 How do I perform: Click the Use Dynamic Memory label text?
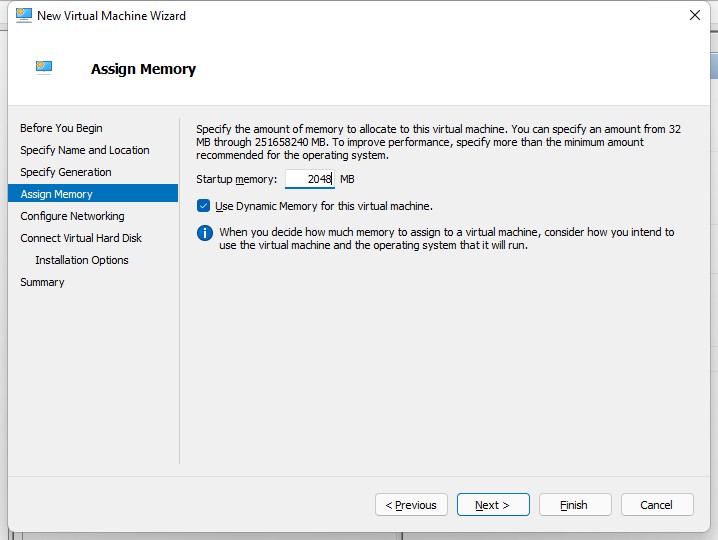[x=324, y=206]
